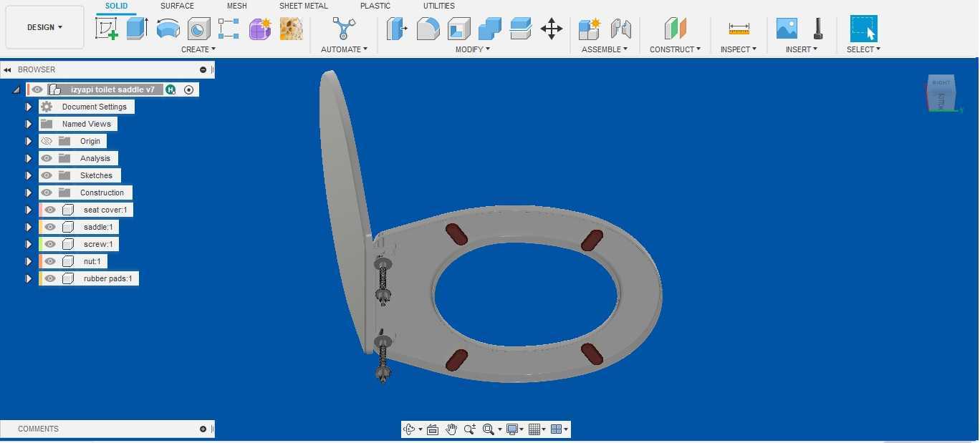The width and height of the screenshot is (980, 443).
Task: Show the Origin folder
Action: (x=47, y=141)
